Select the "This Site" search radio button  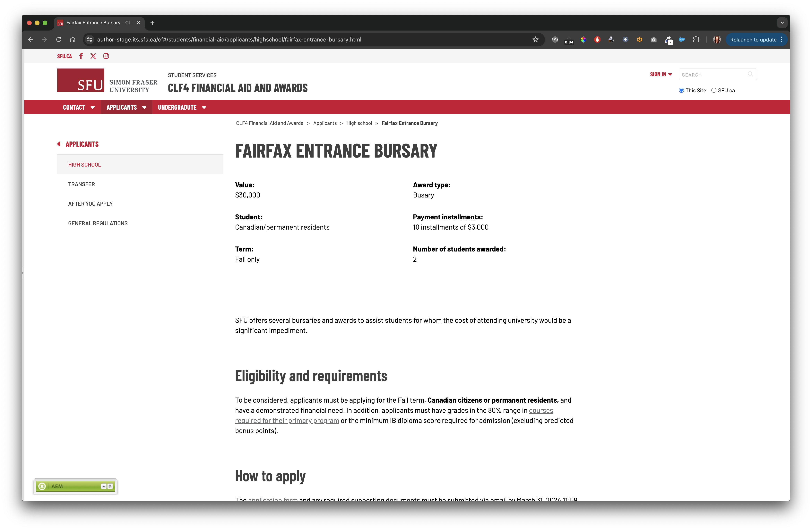(x=681, y=90)
